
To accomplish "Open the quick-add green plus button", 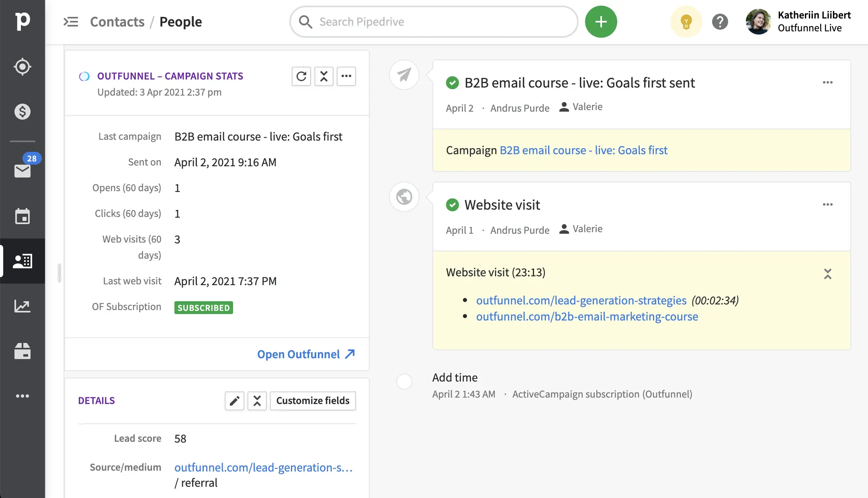I will [601, 21].
